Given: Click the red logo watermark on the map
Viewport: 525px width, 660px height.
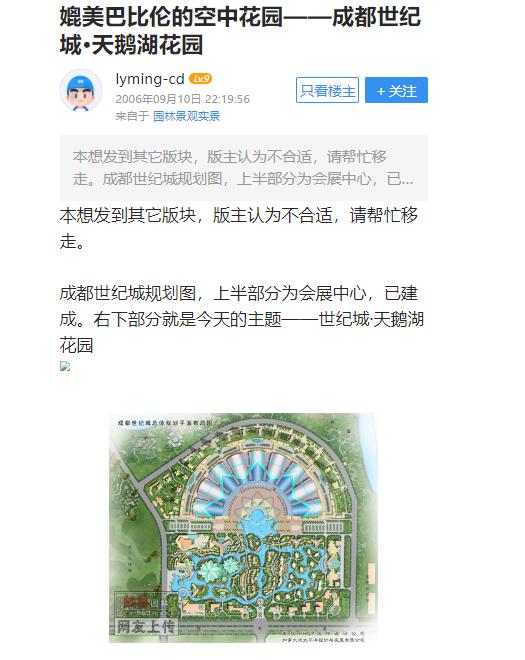Looking at the screenshot, I should pyautogui.click(x=135, y=601).
